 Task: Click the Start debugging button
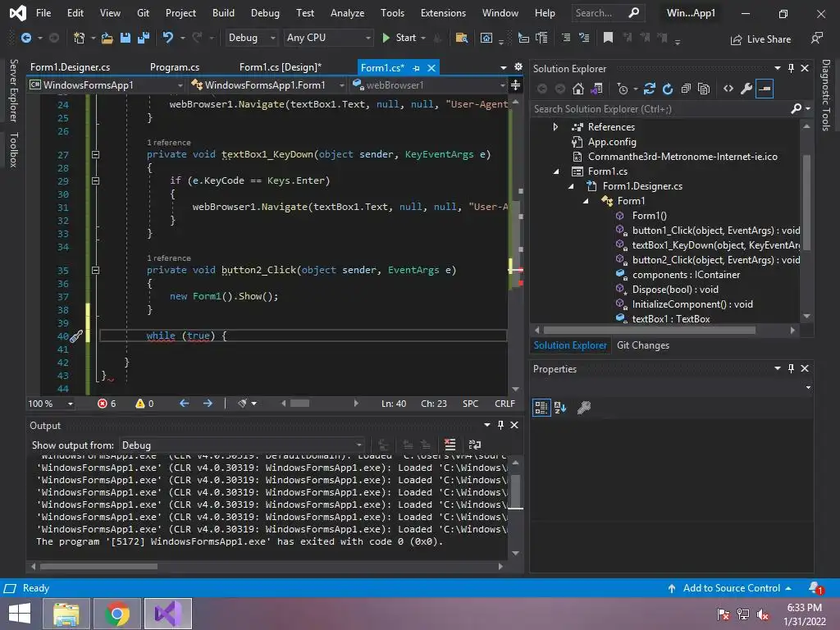pyautogui.click(x=399, y=38)
